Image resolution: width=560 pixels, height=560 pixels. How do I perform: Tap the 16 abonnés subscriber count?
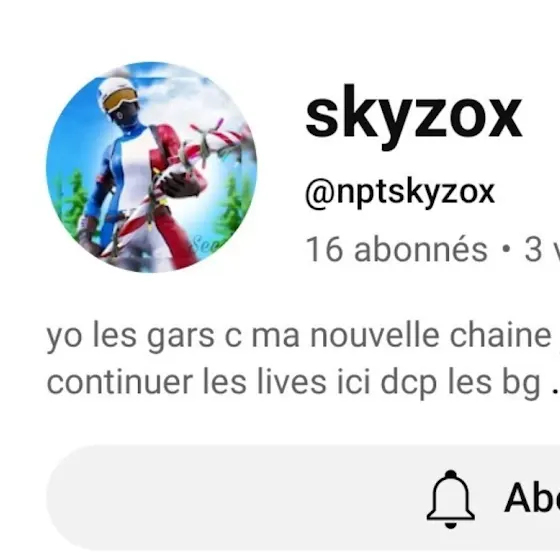pyautogui.click(x=396, y=249)
